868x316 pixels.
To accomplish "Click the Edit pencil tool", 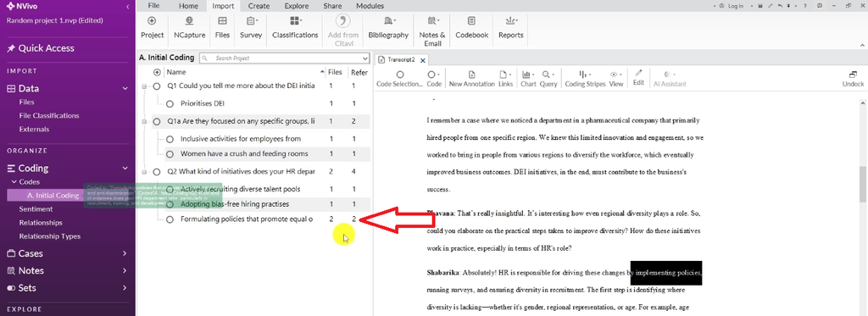I will tap(638, 77).
